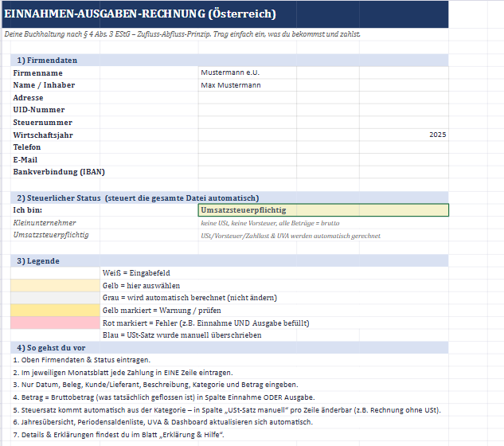The height and width of the screenshot is (446, 504).
Task: Click the subtitle 'Deine Buchhaltung nach § 4 Abs. 3 EStG'
Action: [x=182, y=34]
